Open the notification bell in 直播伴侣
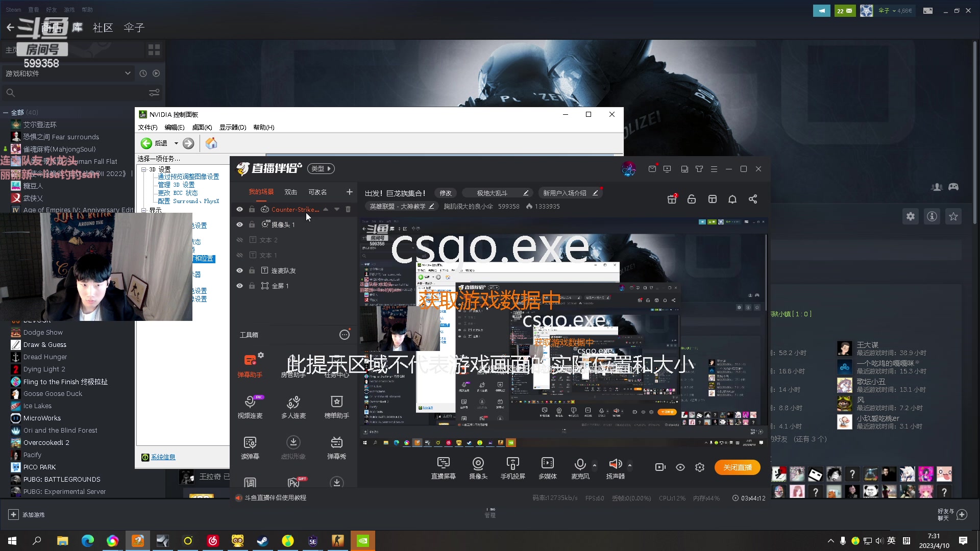980x551 pixels. coord(732,199)
